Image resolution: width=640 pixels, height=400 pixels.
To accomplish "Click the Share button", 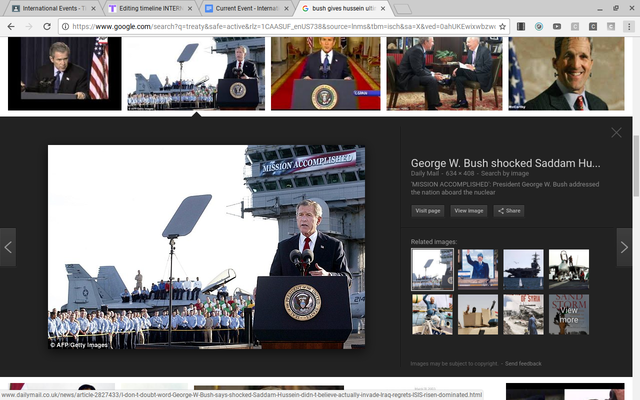I will 509,211.
